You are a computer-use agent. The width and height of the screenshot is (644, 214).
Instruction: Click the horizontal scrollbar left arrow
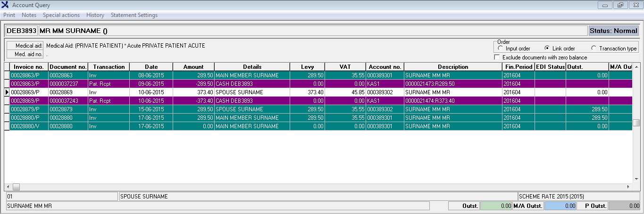click(x=8, y=187)
